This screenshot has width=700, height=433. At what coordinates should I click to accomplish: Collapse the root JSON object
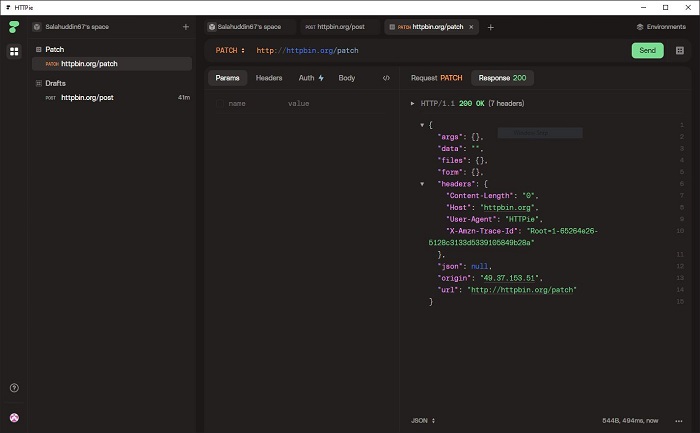[422, 125]
